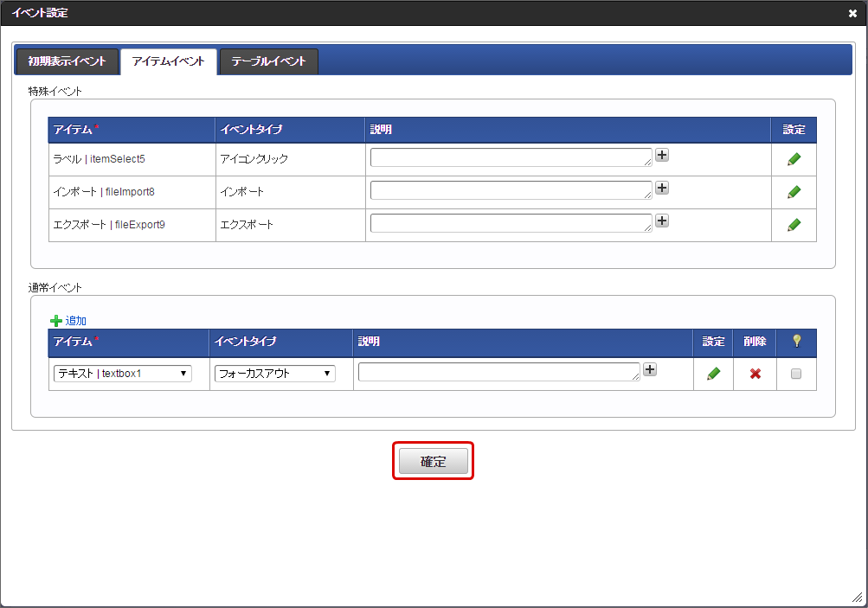Viewport: 868px width, 608px height.
Task: Delete the textbox1 event with red X
Action: click(x=755, y=374)
